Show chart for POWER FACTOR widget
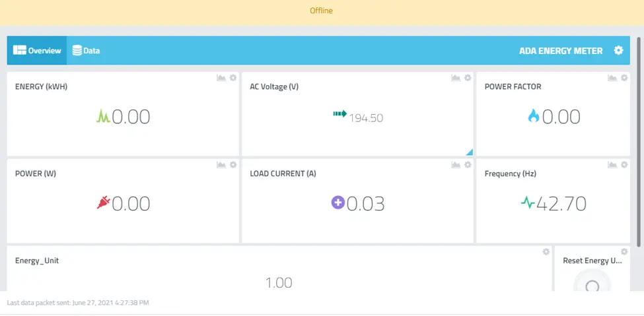This screenshot has height=316, width=644. tap(612, 78)
